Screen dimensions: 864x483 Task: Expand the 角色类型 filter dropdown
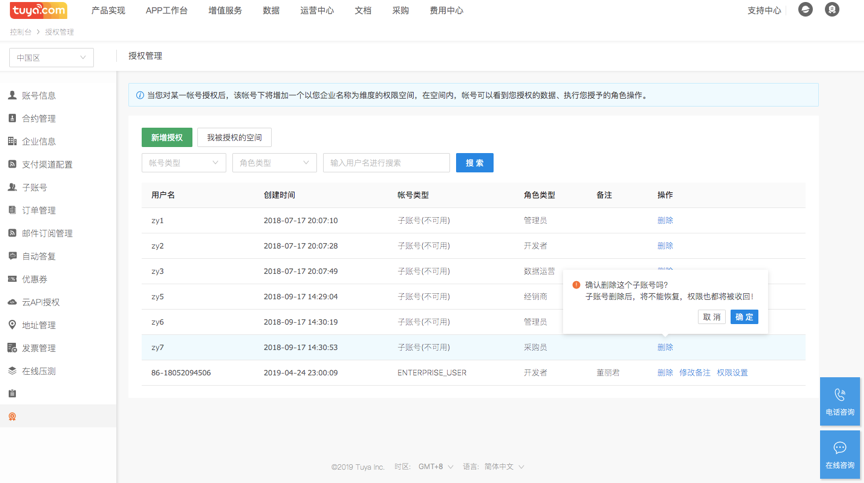pyautogui.click(x=274, y=162)
